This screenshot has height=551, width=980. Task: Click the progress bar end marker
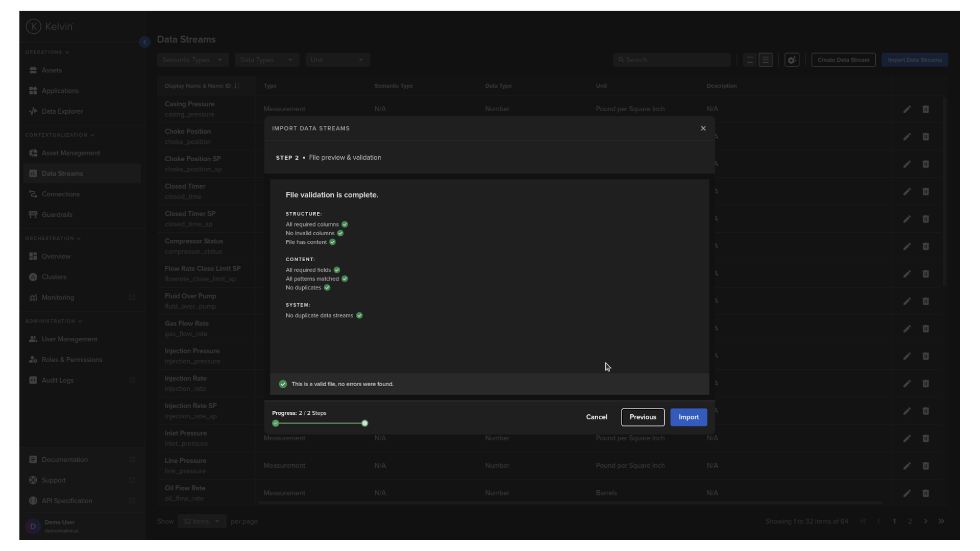click(364, 423)
